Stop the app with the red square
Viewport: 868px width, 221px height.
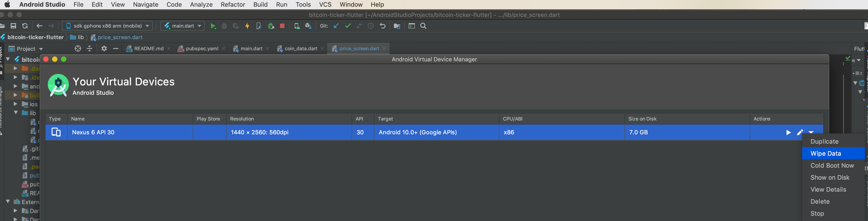pos(282,26)
